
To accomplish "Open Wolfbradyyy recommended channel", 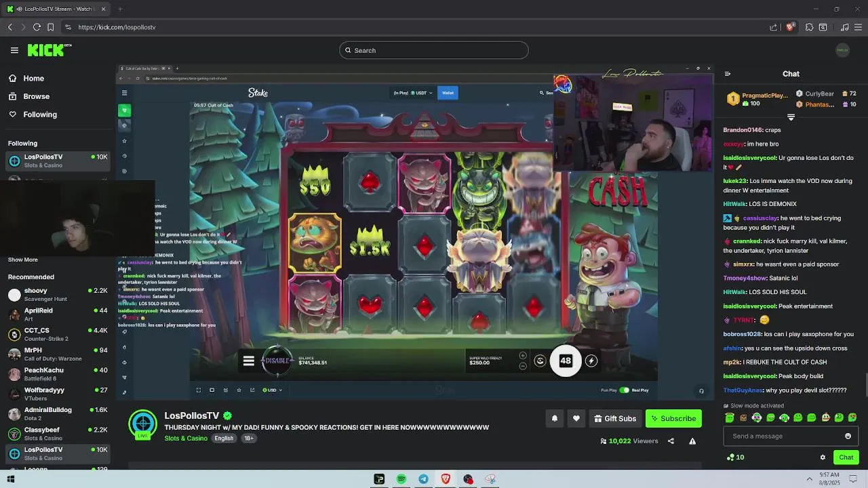I will coord(58,394).
